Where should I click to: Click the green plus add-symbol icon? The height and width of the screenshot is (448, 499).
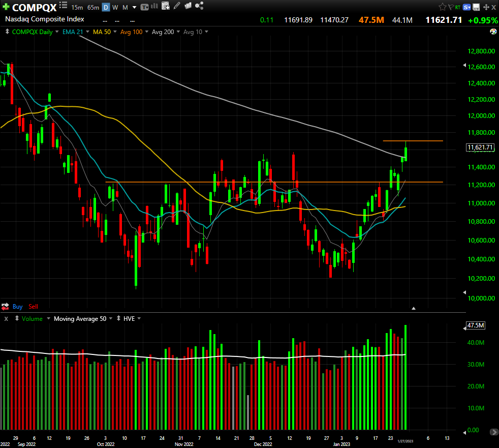[6, 7]
